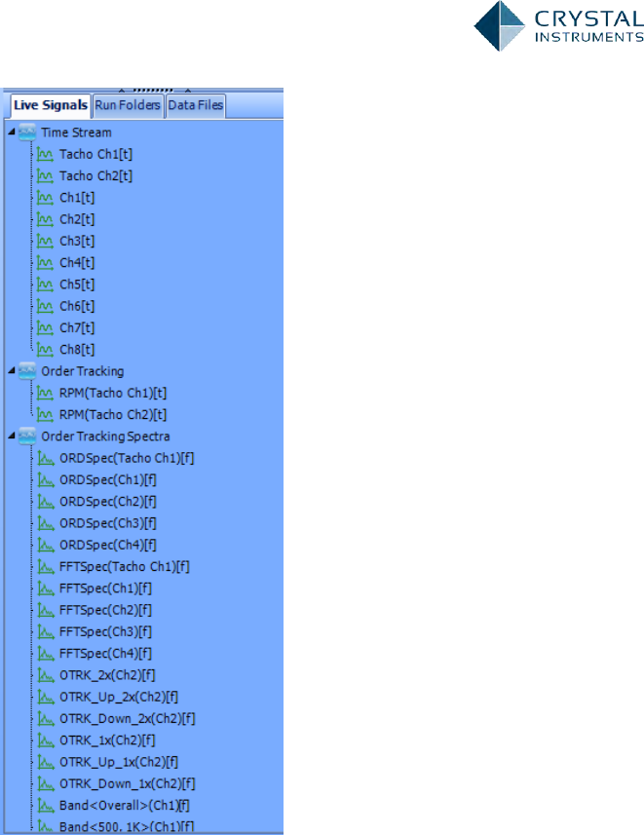This screenshot has height=835, width=644.
Task: Click the signal icon for Tacho Ch1[t]
Action: [45, 155]
